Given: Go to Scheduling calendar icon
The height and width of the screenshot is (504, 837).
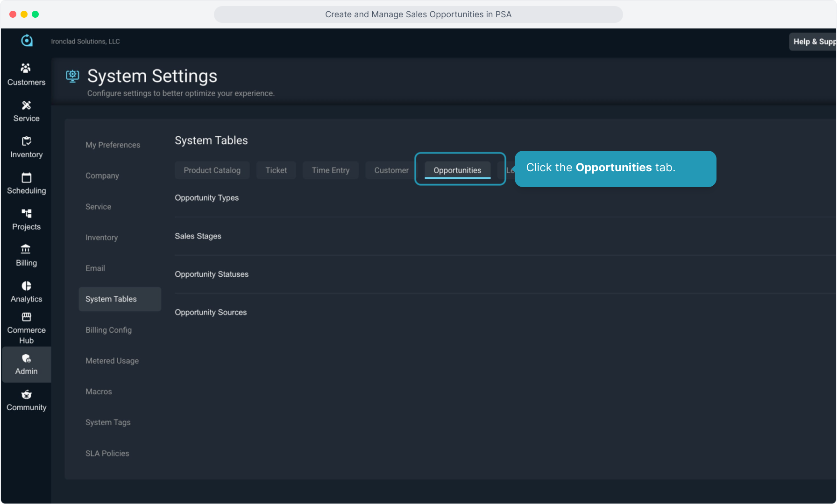Looking at the screenshot, I should [26, 177].
